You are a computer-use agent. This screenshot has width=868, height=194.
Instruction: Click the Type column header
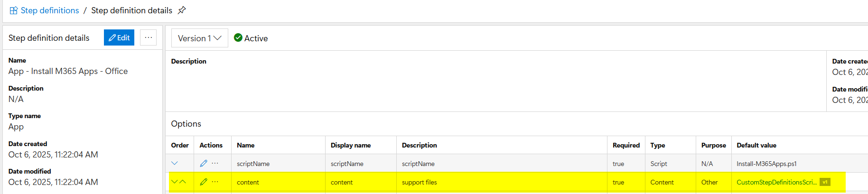coord(658,145)
